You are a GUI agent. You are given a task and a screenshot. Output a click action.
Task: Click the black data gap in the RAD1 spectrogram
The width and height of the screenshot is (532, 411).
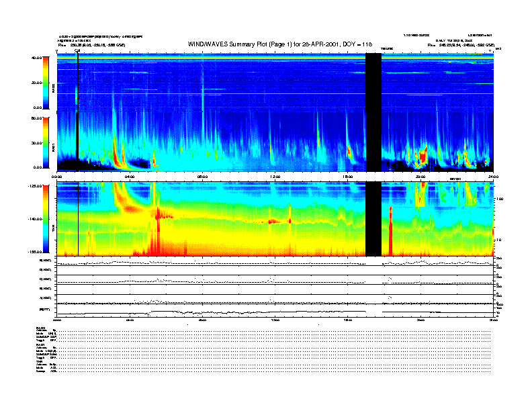coord(373,142)
